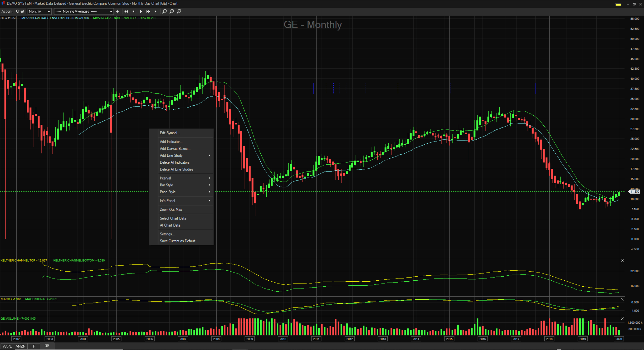Screen dimensions: 644x350
Task: Open the search magnifier tool
Action: click(x=164, y=11)
